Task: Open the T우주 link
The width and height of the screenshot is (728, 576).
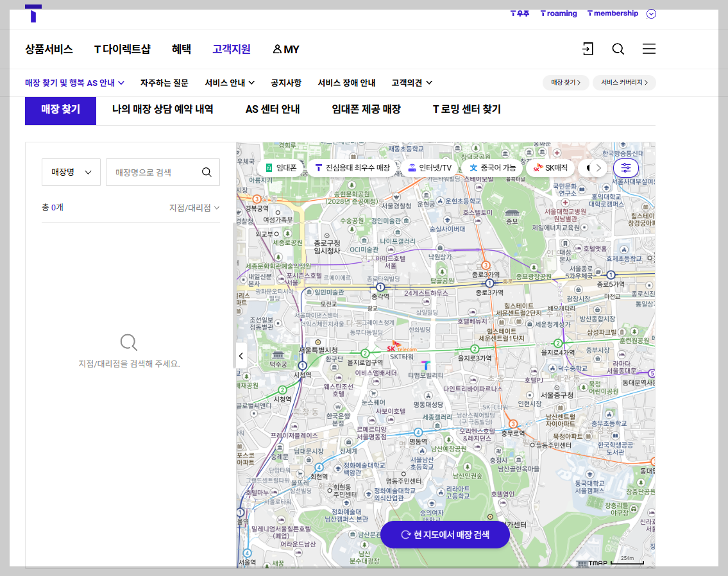Action: [520, 13]
